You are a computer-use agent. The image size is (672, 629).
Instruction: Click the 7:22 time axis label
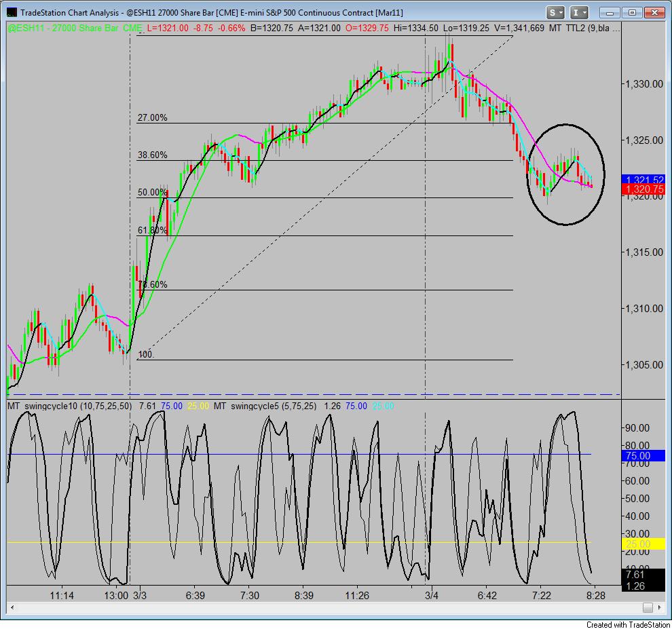tap(541, 596)
